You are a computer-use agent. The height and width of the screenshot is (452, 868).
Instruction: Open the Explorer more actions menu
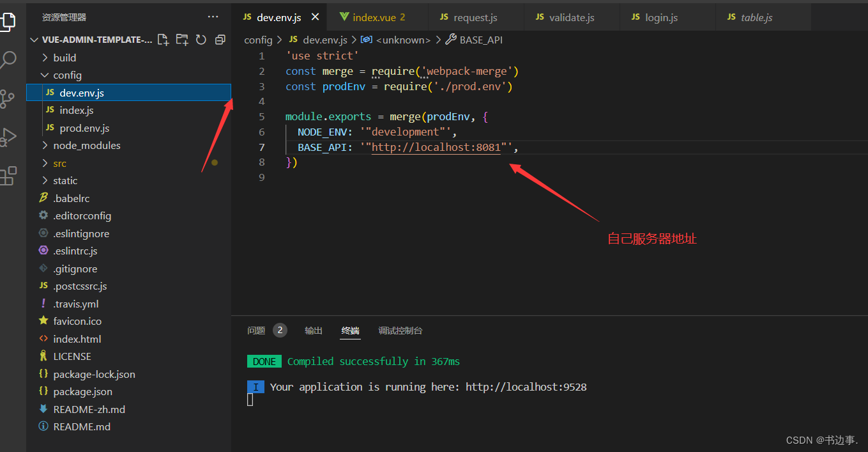click(x=213, y=16)
